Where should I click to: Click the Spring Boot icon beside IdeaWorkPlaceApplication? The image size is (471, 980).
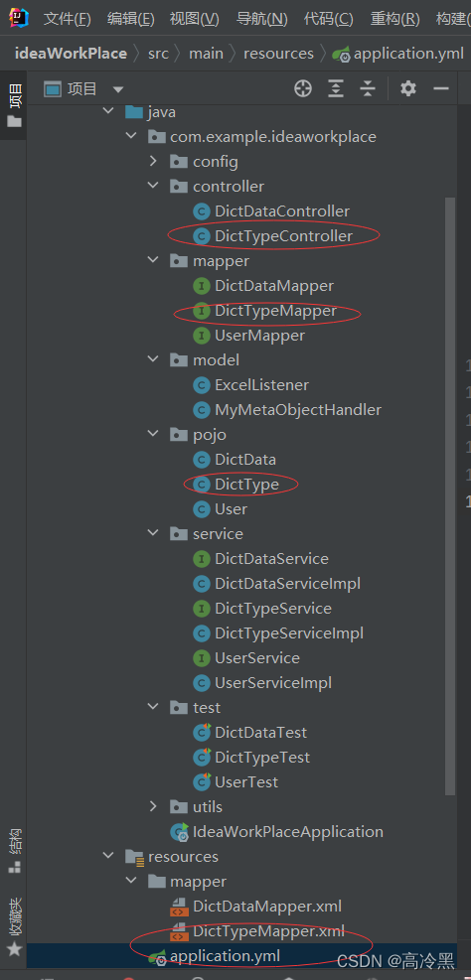click(x=180, y=832)
